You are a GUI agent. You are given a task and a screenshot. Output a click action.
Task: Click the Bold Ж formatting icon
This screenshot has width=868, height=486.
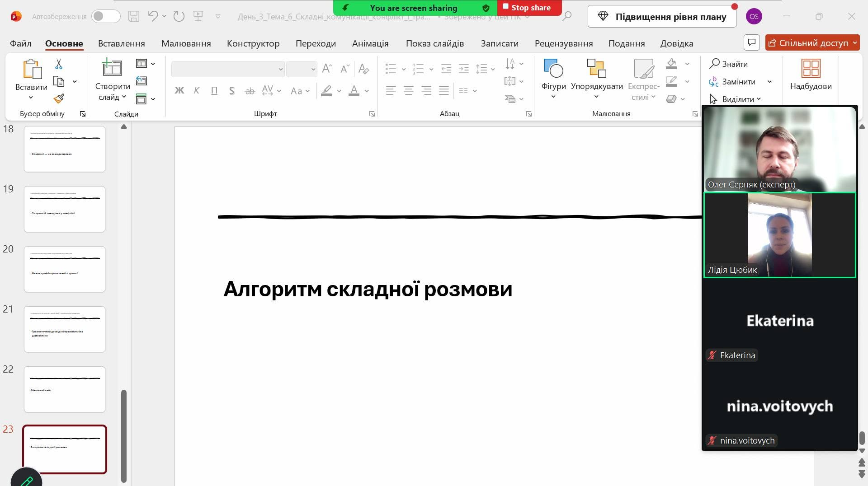179,91
